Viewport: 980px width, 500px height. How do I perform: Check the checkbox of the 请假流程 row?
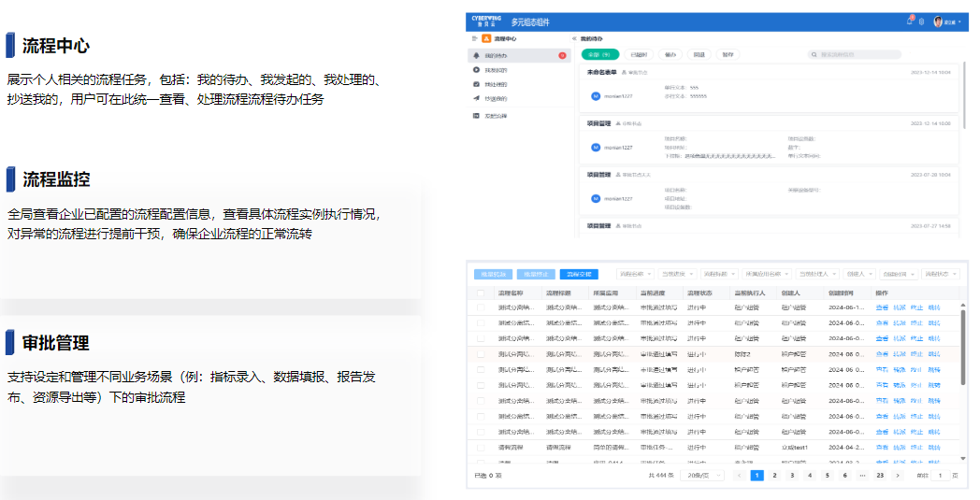tap(481, 448)
